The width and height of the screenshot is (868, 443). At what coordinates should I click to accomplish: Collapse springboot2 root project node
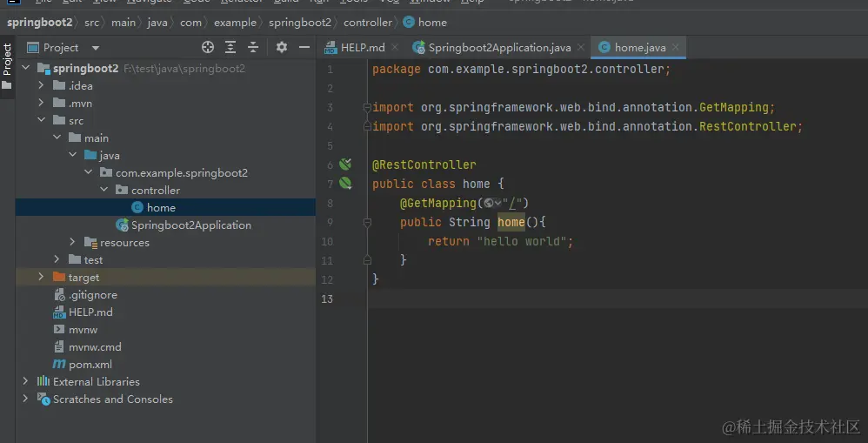click(x=25, y=68)
